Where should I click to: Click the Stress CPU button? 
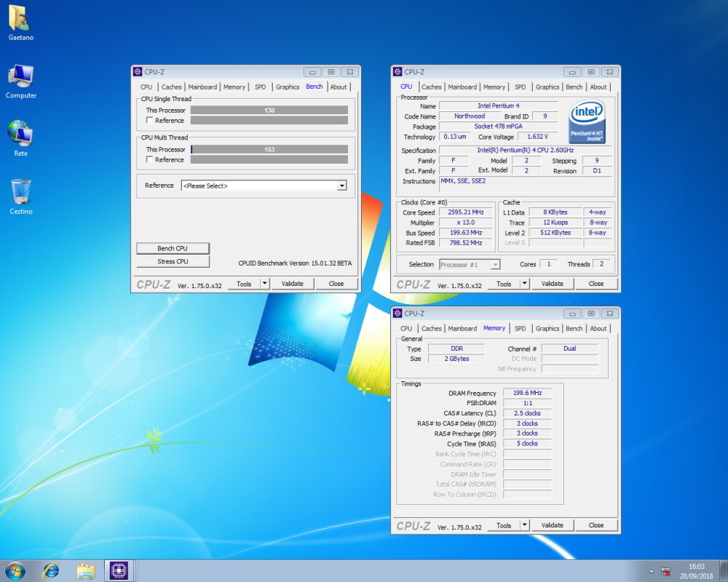[173, 261]
